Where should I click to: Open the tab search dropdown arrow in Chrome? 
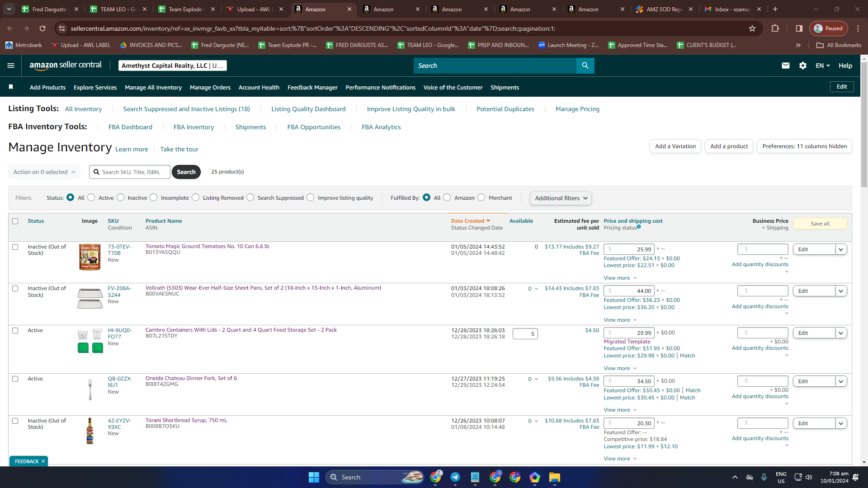point(9,9)
